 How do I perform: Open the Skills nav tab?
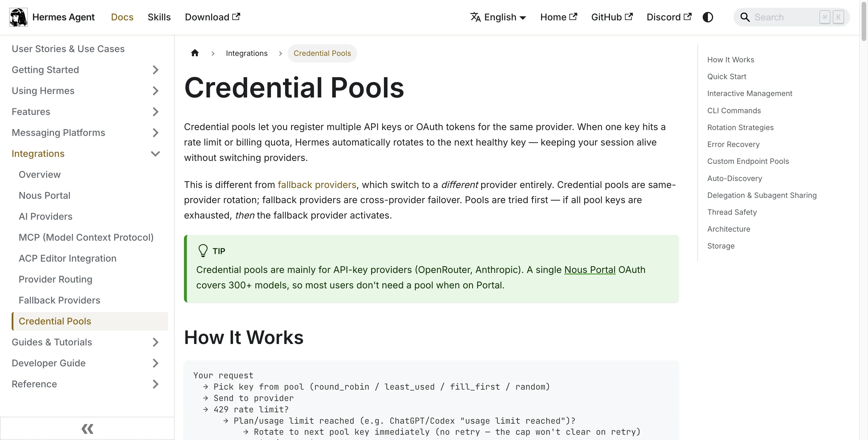pyautogui.click(x=159, y=17)
